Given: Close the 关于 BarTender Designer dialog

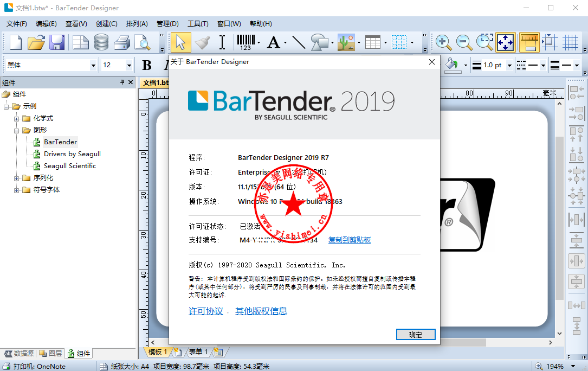Looking at the screenshot, I should tap(432, 62).
